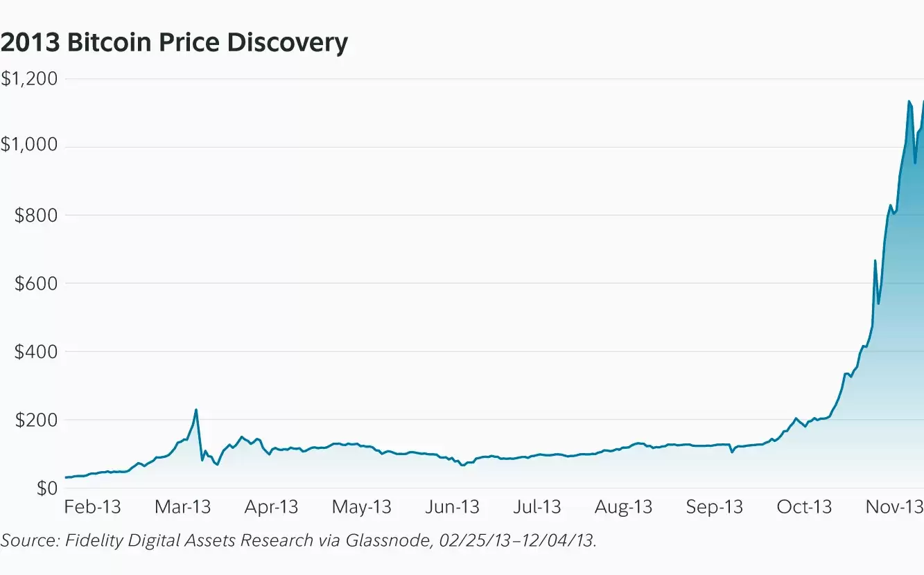
Task: Click the Nov-13 x-axis label
Action: (x=895, y=507)
